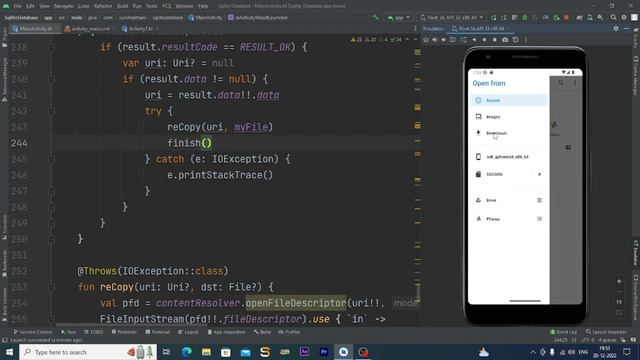Open the Problems tool window

(124, 332)
